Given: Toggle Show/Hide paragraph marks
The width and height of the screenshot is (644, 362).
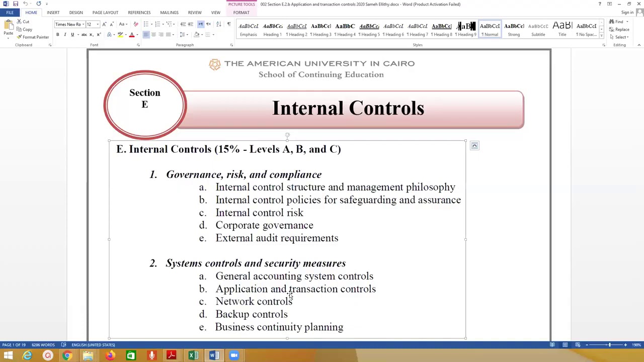Looking at the screenshot, I should tap(229, 24).
